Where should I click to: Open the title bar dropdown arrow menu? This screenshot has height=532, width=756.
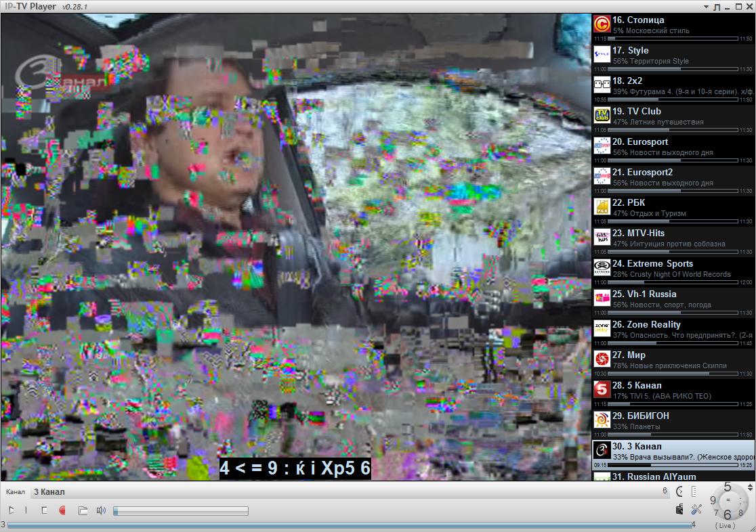click(705, 7)
